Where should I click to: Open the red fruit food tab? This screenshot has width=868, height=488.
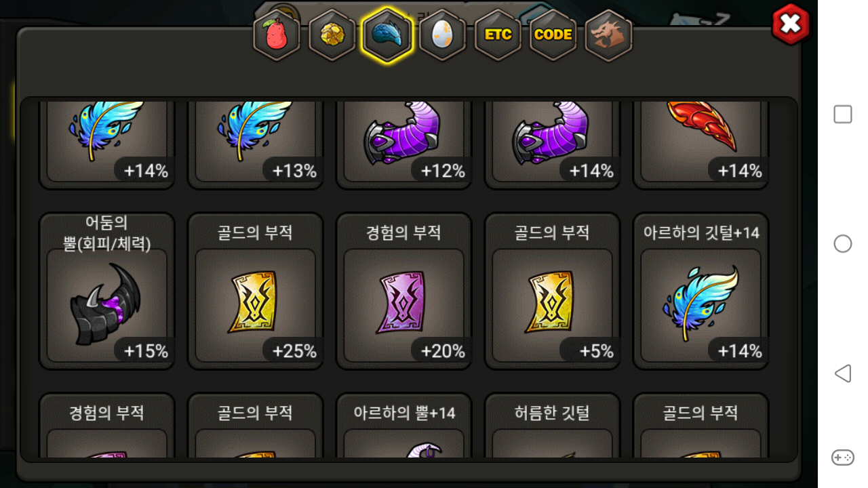277,35
